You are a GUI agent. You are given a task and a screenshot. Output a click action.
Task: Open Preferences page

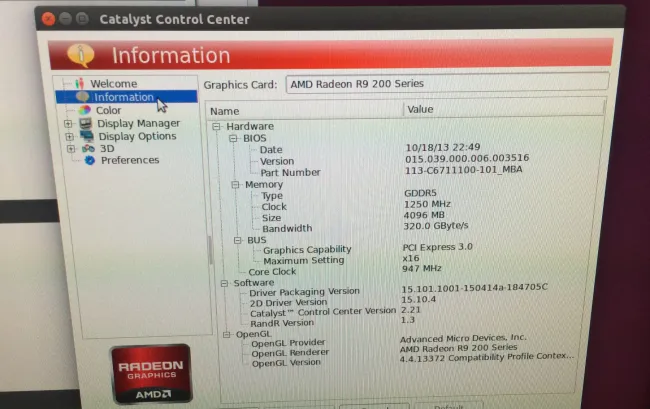(x=130, y=160)
